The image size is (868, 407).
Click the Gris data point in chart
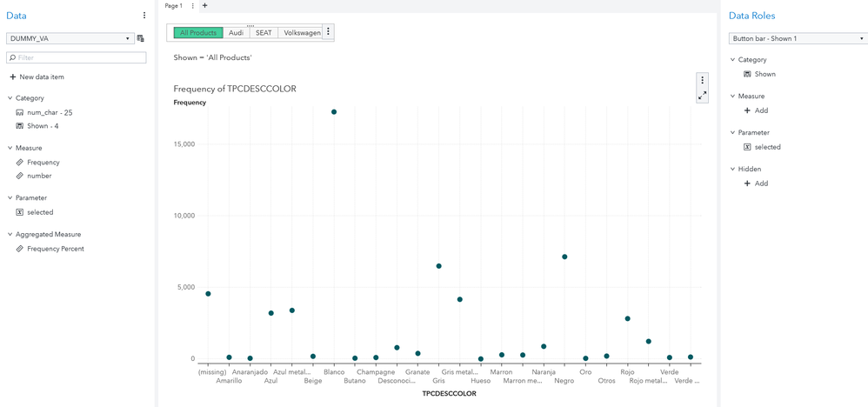pyautogui.click(x=439, y=266)
